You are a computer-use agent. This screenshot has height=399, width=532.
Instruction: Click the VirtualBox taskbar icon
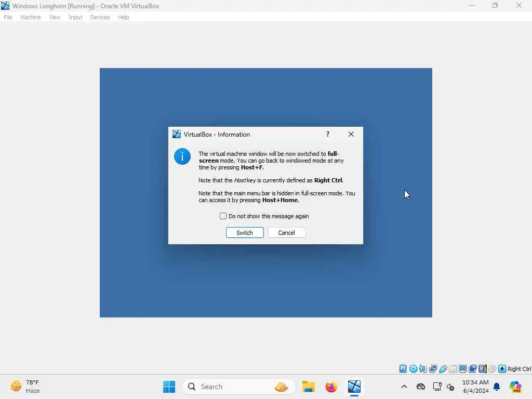pos(354,387)
